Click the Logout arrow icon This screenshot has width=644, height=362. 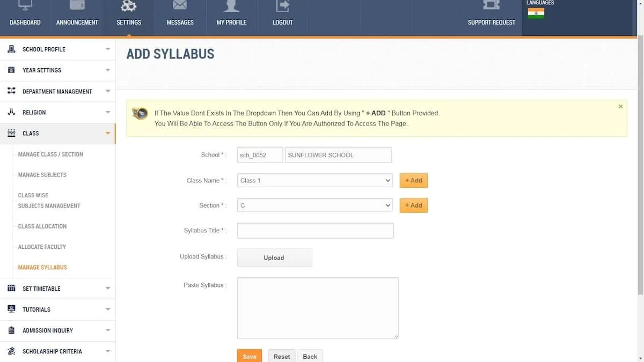point(282,5)
